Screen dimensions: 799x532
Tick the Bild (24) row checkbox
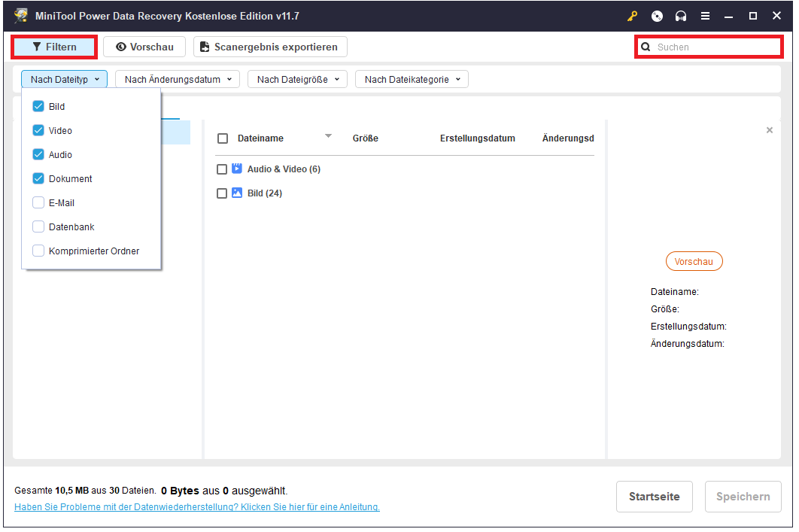[x=222, y=193]
